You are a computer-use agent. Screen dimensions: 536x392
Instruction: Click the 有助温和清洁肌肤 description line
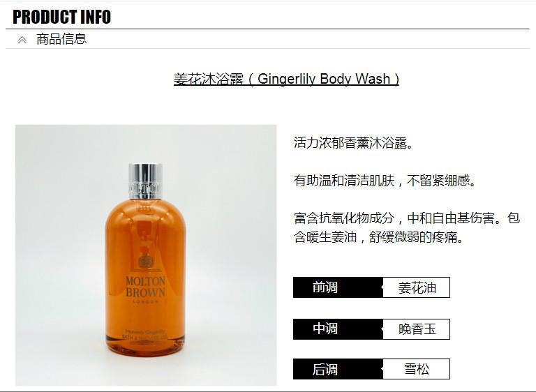tap(385, 180)
